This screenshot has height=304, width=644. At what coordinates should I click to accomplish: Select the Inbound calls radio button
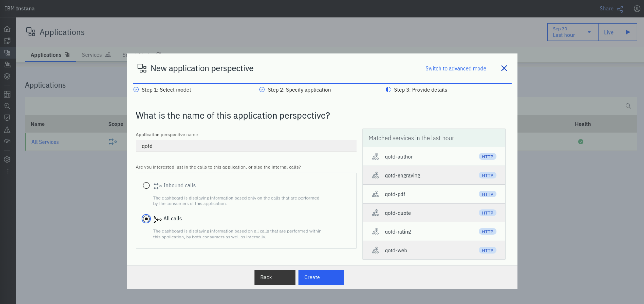pyautogui.click(x=146, y=185)
